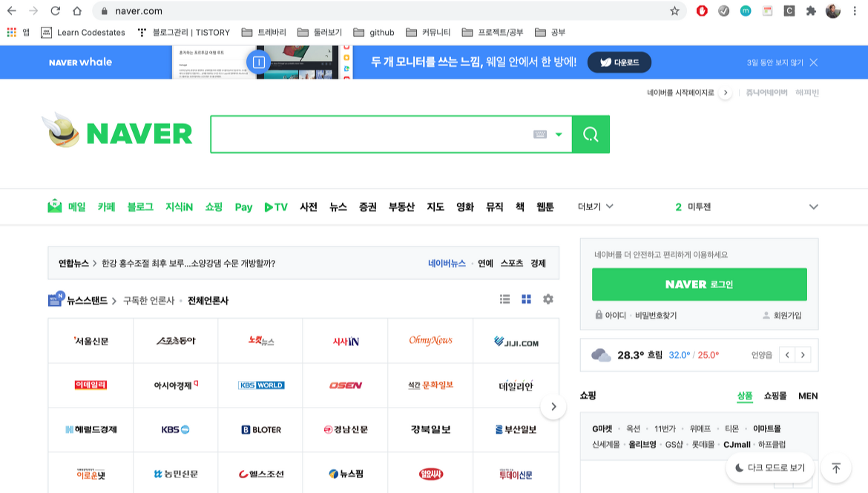The image size is (868, 493).
Task: Open the on-screen keyboard icon in search box
Action: 540,134
